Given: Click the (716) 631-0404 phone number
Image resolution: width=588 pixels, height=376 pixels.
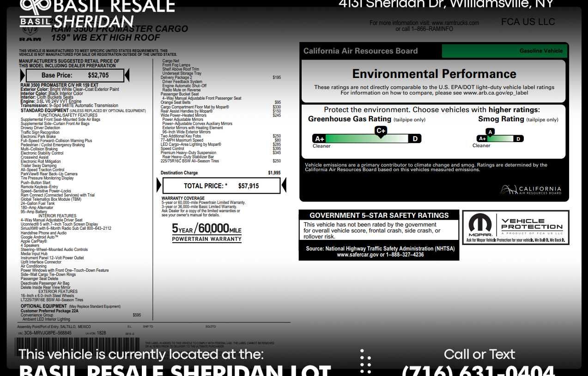Looking at the screenshot, I should (478, 370).
